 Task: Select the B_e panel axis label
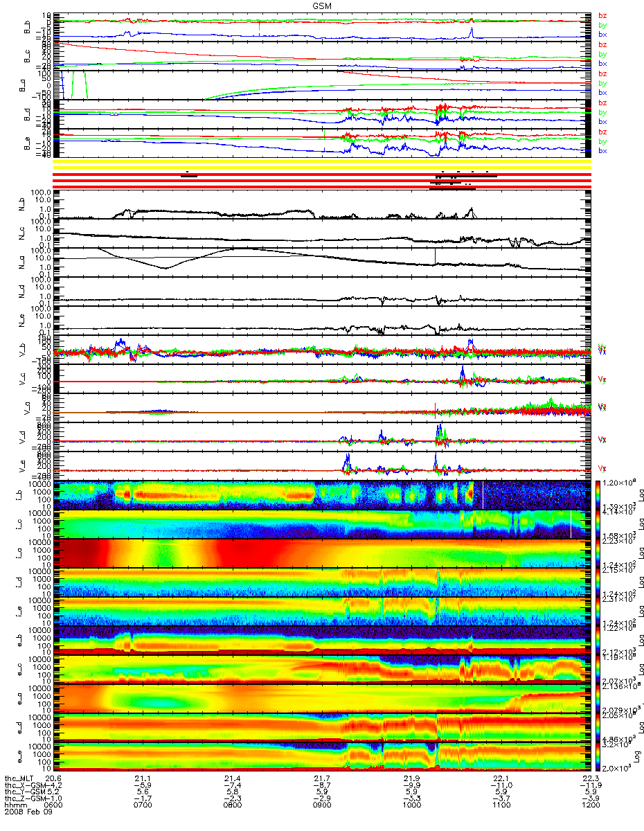[x=28, y=143]
